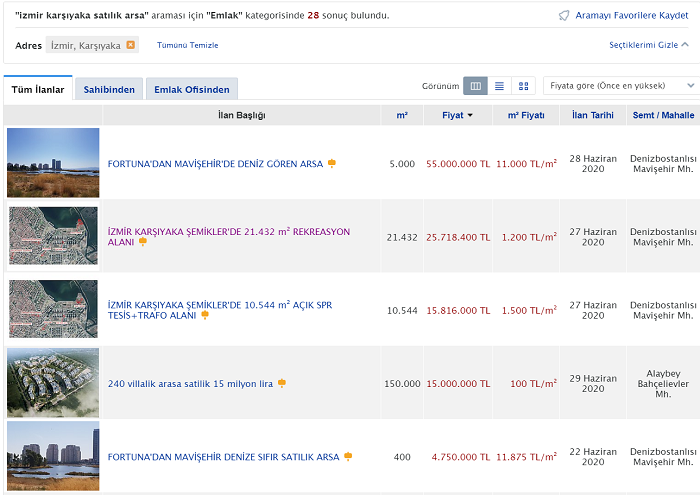Viewport: 700px width, 495px height.
Task: Click badge icon beside Açık Spr Tesis listing
Action: pos(205,315)
